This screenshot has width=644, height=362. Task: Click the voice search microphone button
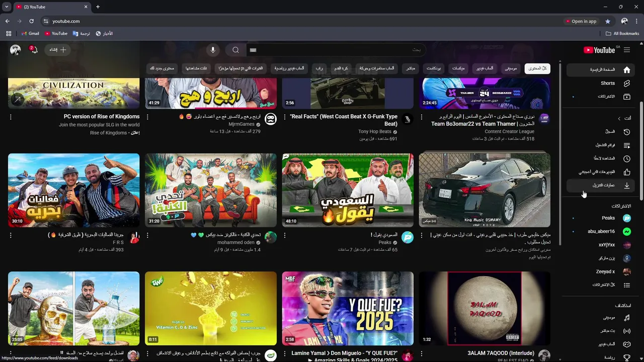(x=213, y=50)
